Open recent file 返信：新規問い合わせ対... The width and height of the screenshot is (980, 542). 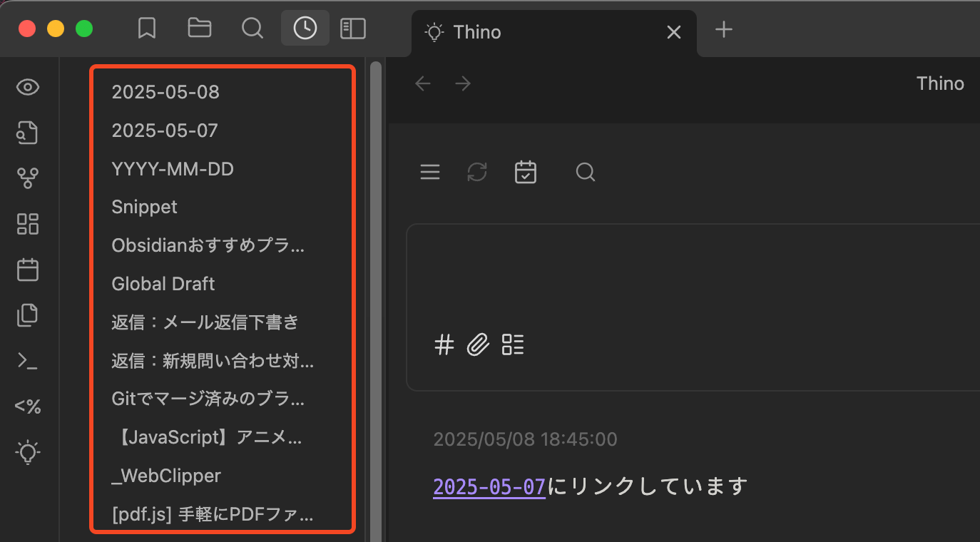point(213,361)
